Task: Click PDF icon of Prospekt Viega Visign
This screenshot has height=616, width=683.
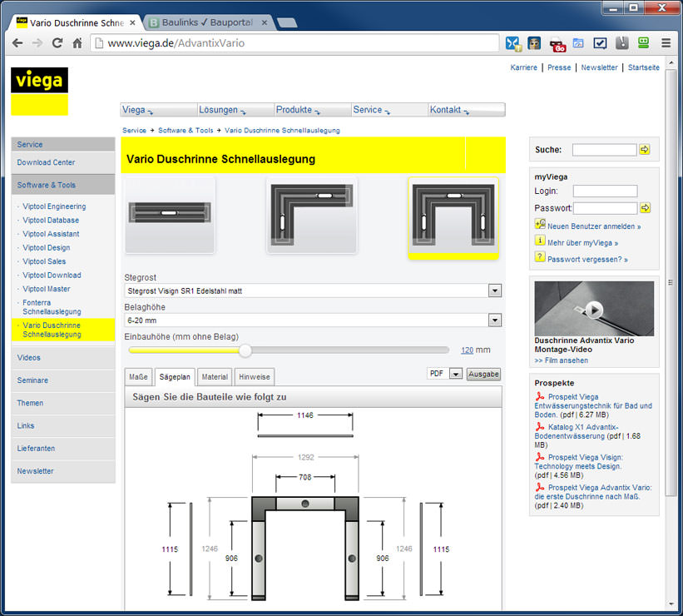Action: (x=540, y=457)
